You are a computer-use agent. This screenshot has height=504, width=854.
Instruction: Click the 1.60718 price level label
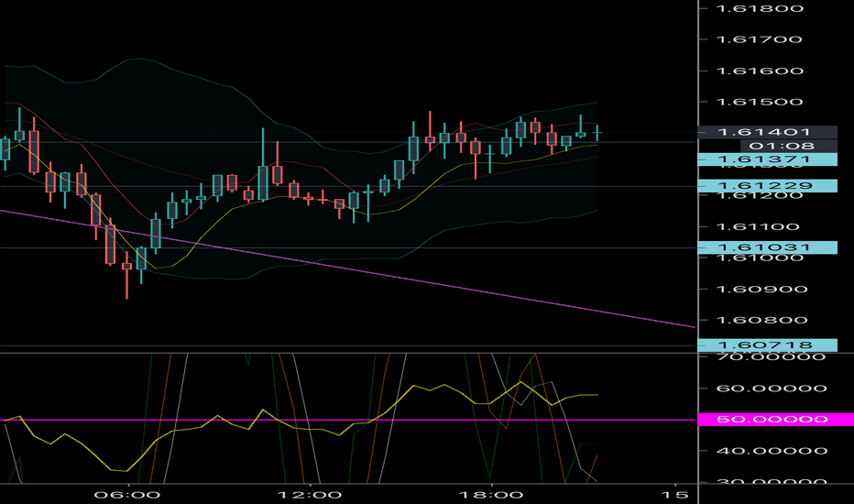(x=766, y=345)
